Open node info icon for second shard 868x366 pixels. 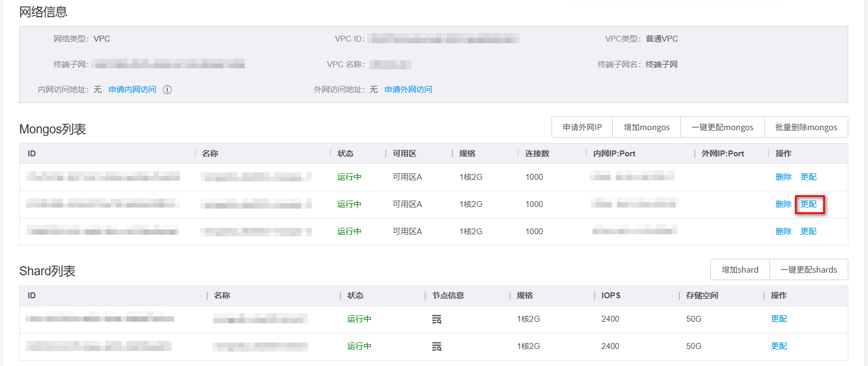coord(436,347)
